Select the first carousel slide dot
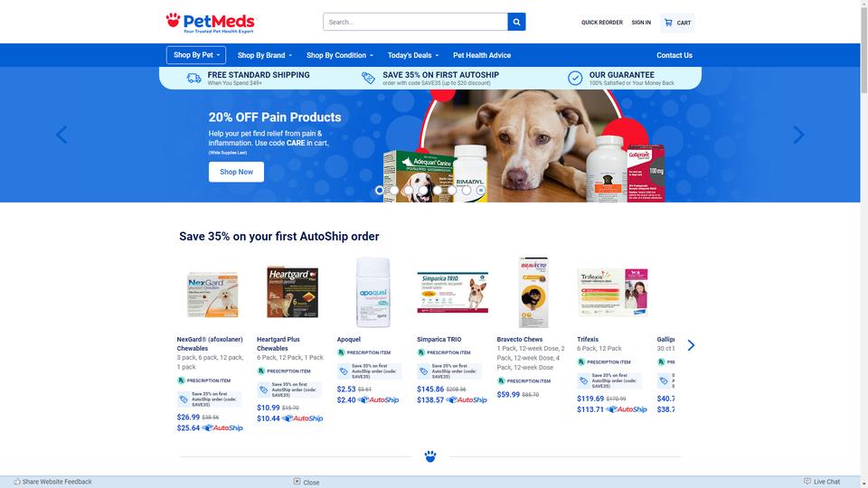Image resolution: width=868 pixels, height=488 pixels. pos(379,191)
